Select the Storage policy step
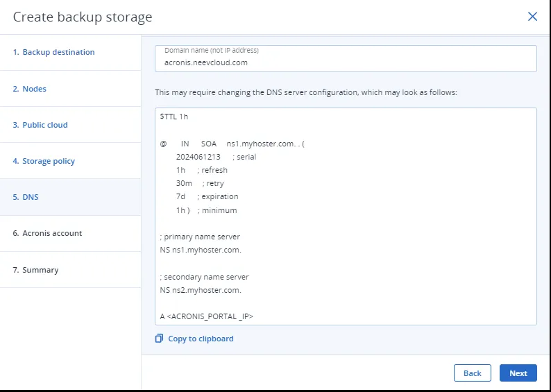The width and height of the screenshot is (551, 392). 70,161
